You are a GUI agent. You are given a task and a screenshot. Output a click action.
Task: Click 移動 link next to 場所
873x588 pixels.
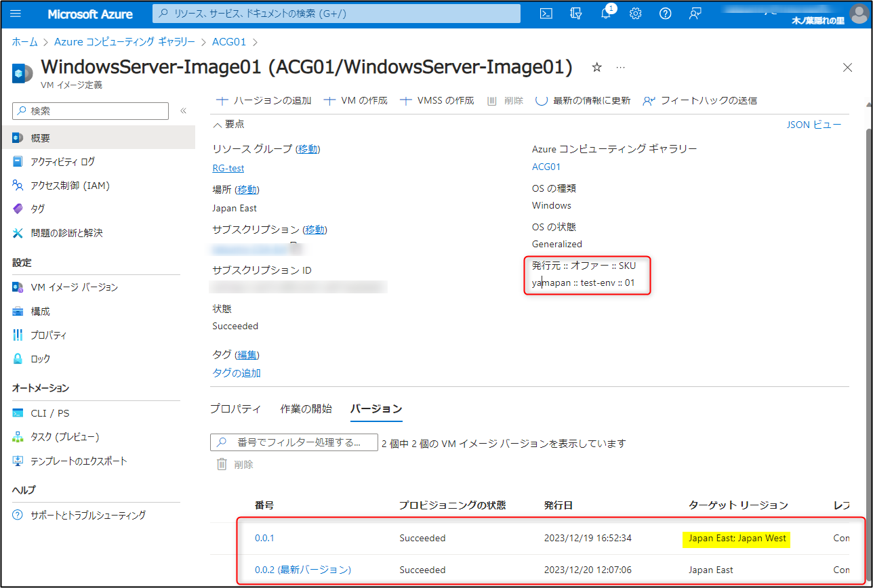[247, 190]
